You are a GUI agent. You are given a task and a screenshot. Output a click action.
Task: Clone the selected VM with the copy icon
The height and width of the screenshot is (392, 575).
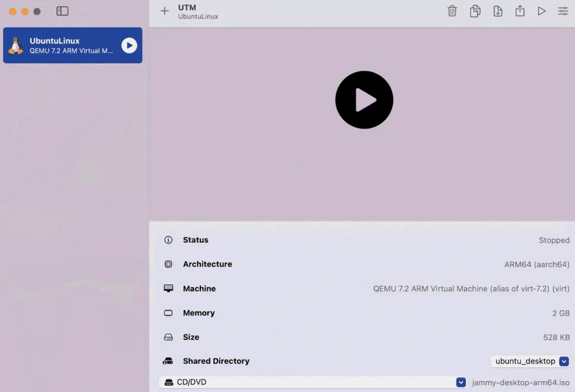pyautogui.click(x=475, y=11)
